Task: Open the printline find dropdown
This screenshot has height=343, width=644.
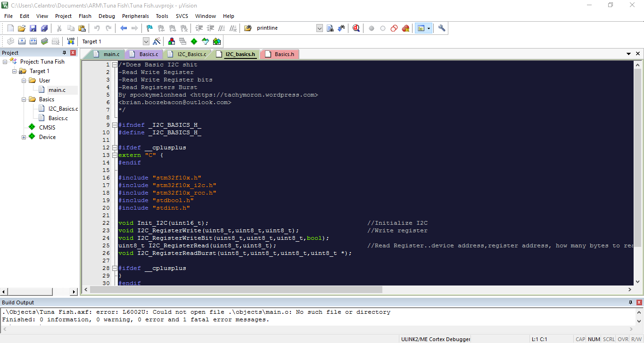Action: 319,28
